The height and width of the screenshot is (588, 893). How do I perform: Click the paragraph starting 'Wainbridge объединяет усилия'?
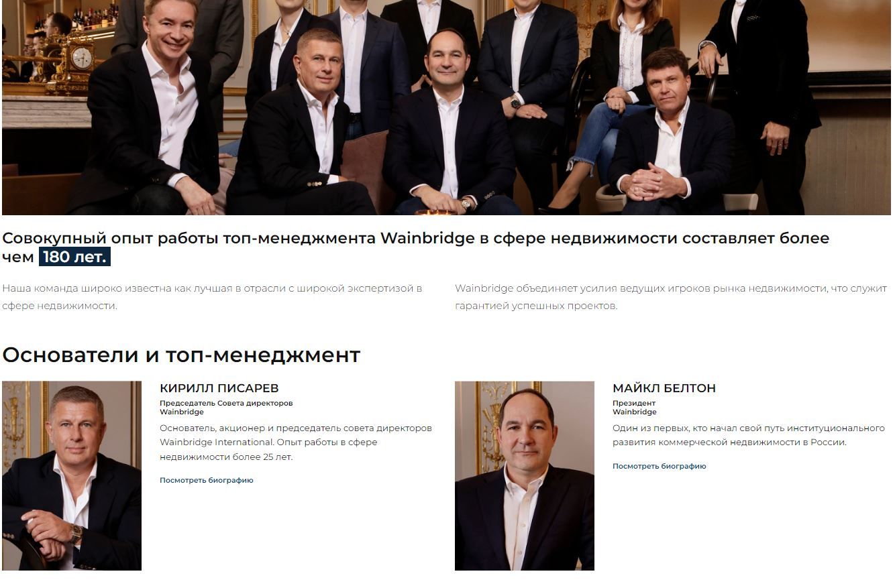point(671,297)
